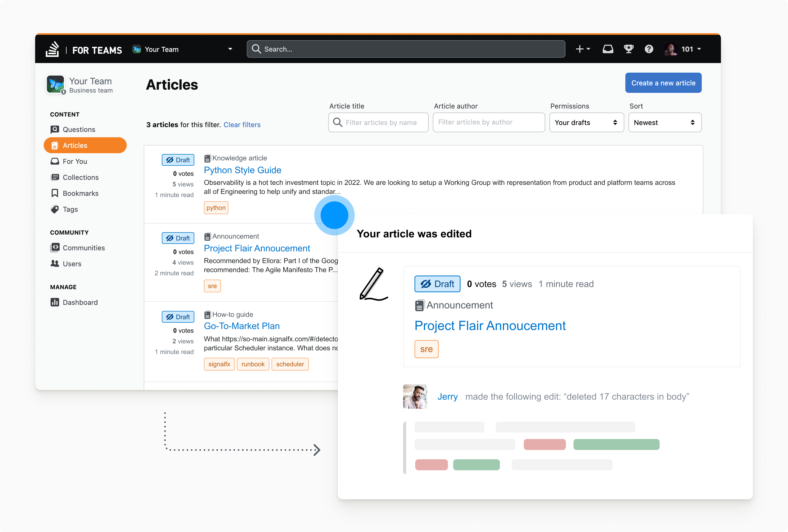The image size is (788, 532).
Task: Open the Sort Newest dropdown
Action: (x=664, y=122)
